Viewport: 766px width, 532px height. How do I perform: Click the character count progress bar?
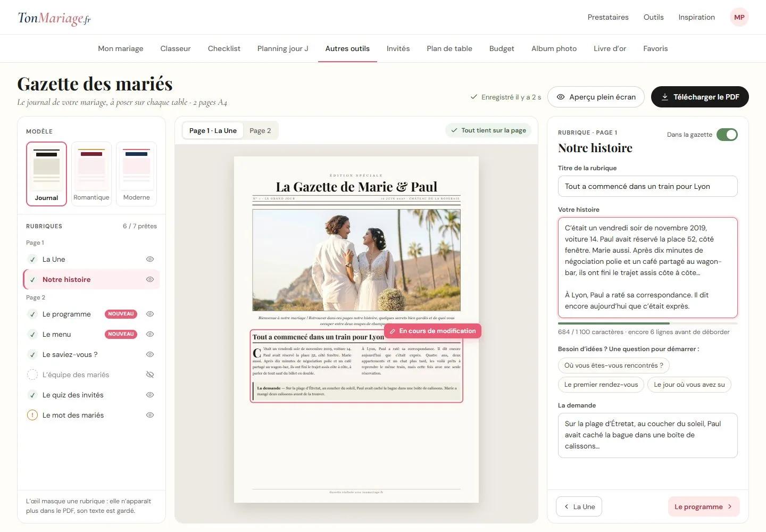(647, 323)
